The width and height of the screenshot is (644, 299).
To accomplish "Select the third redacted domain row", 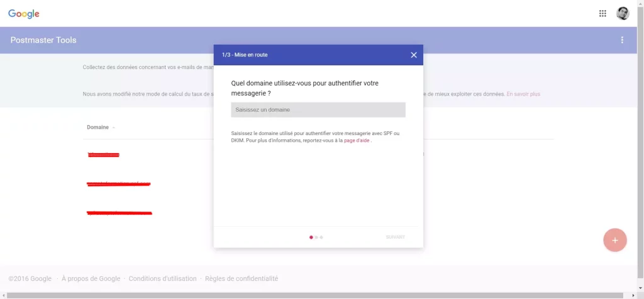I will [119, 213].
